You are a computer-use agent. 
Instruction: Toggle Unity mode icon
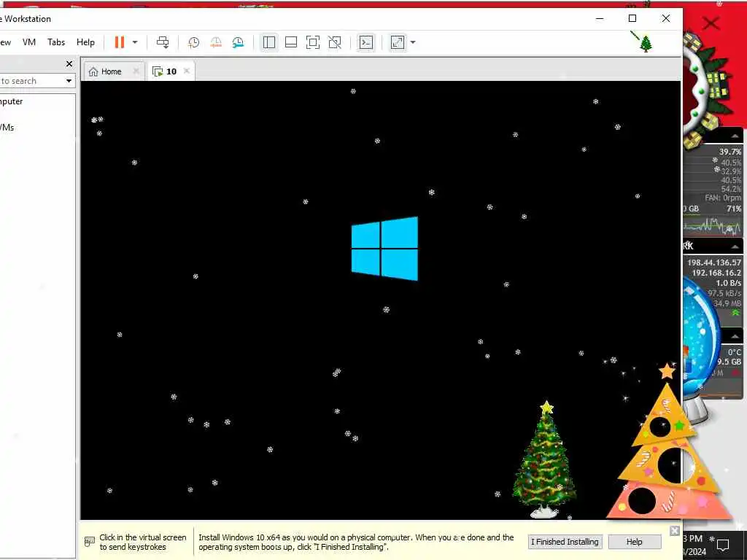tap(335, 42)
